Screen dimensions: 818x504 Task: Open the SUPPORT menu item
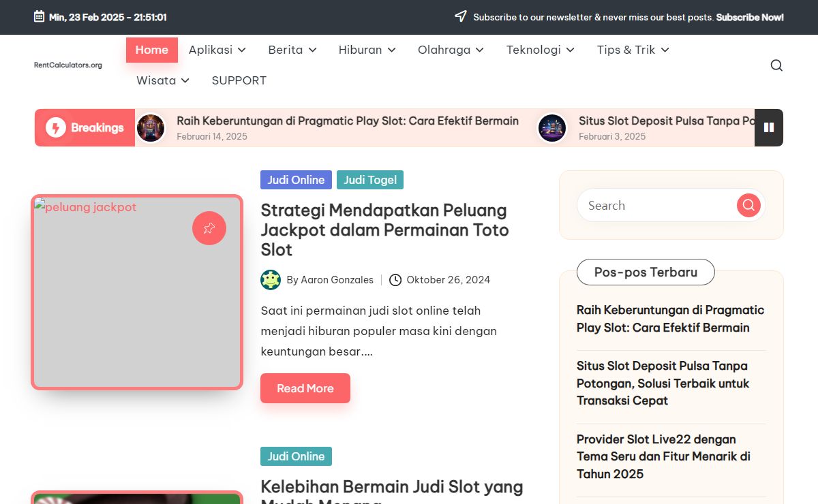pos(239,80)
